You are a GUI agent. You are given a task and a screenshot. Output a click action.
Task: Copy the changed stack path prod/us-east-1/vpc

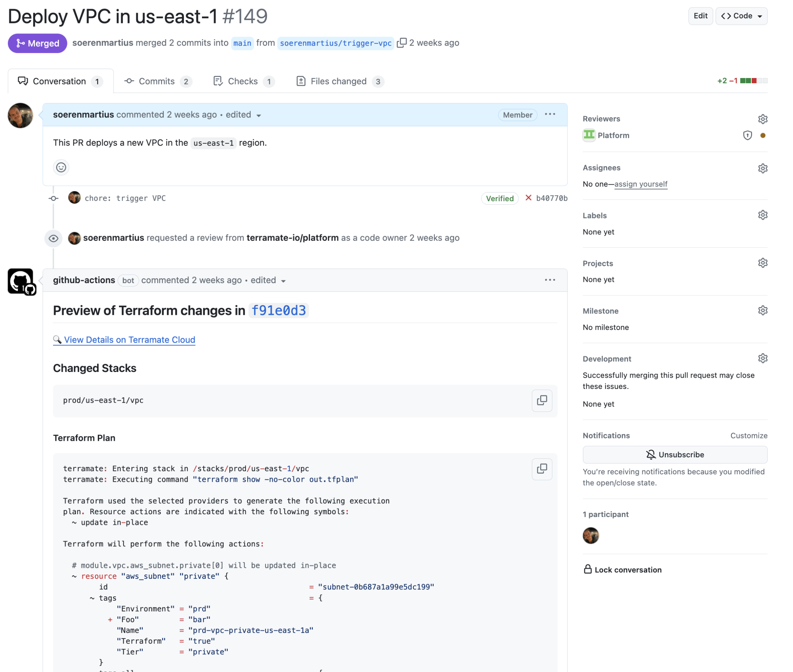point(542,401)
